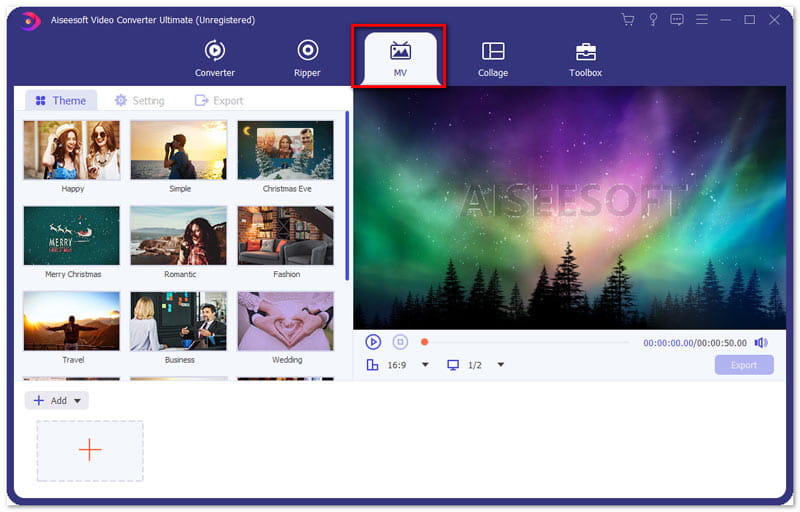The image size is (800, 512).
Task: Choose the Happy theme thumbnail
Action: 72,150
